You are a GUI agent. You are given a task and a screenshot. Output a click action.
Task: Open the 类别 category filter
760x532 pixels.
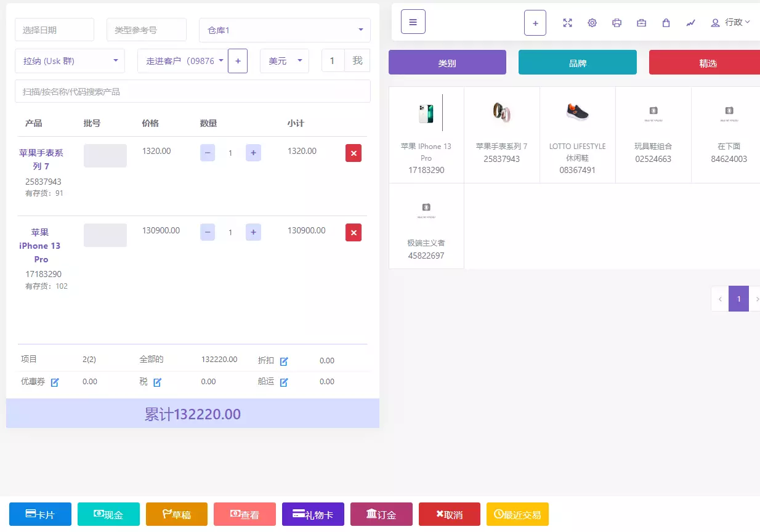(447, 62)
